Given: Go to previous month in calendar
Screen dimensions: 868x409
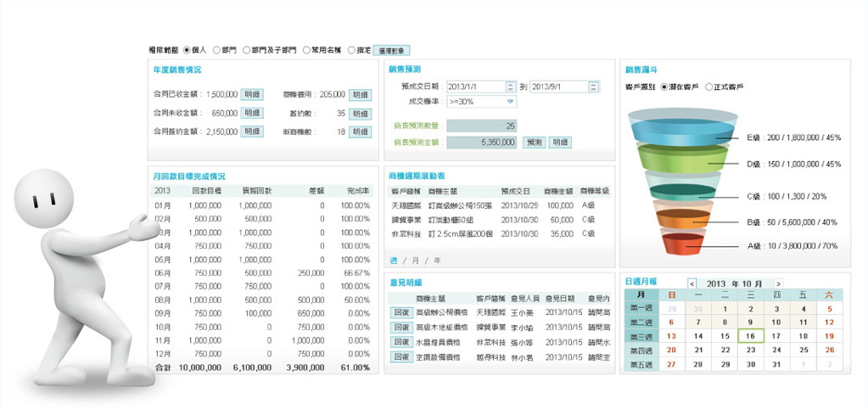Looking at the screenshot, I should click(x=692, y=283).
